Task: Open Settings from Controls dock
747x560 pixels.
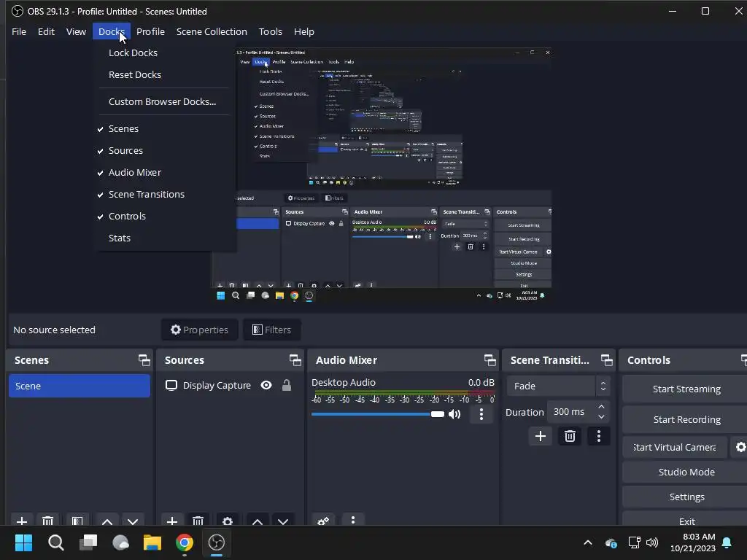Action: 686,497
